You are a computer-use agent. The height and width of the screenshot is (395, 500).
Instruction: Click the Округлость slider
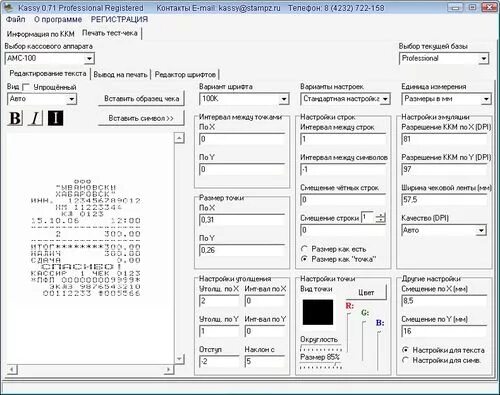[x=321, y=349]
